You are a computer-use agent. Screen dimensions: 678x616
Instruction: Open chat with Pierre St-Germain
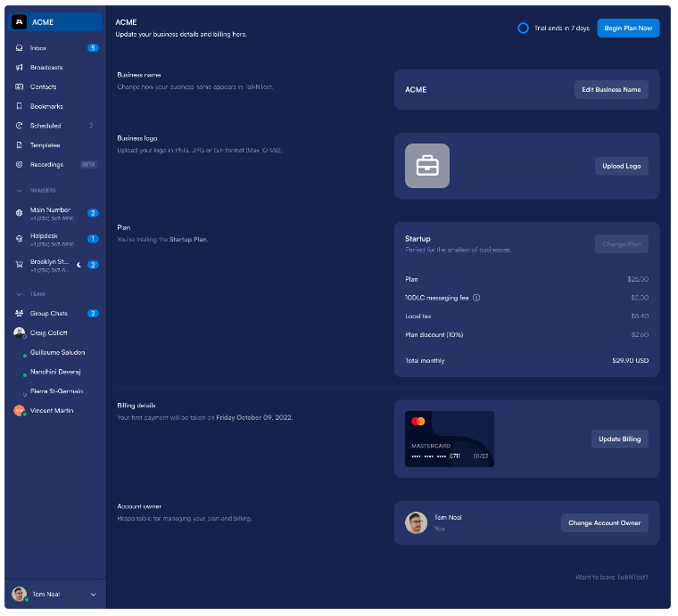click(55, 391)
